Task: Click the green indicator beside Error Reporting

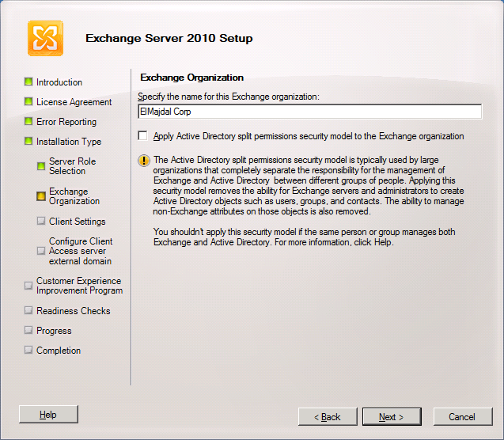Action: coord(28,121)
